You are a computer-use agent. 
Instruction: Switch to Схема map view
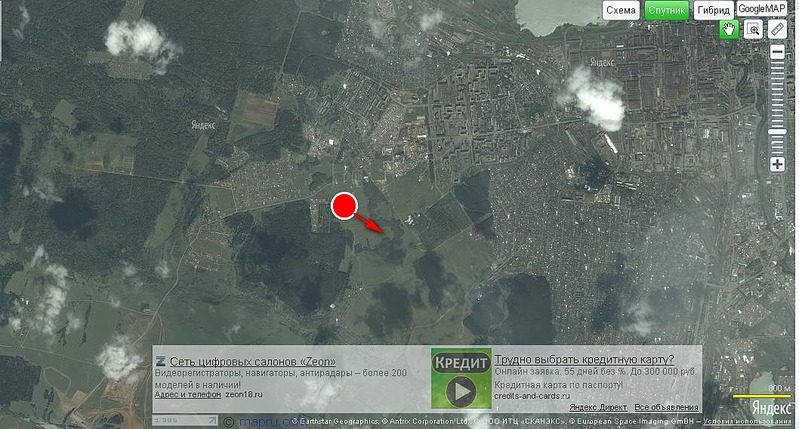pos(620,10)
